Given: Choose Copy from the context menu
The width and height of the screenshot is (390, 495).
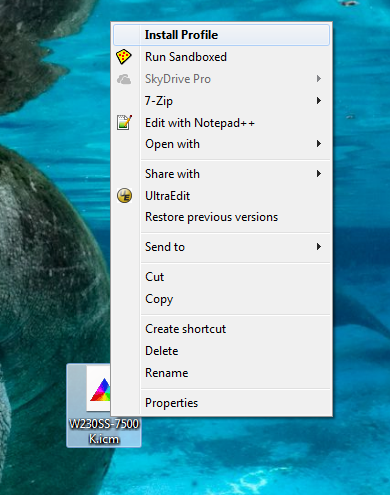Looking at the screenshot, I should (x=221, y=299).
